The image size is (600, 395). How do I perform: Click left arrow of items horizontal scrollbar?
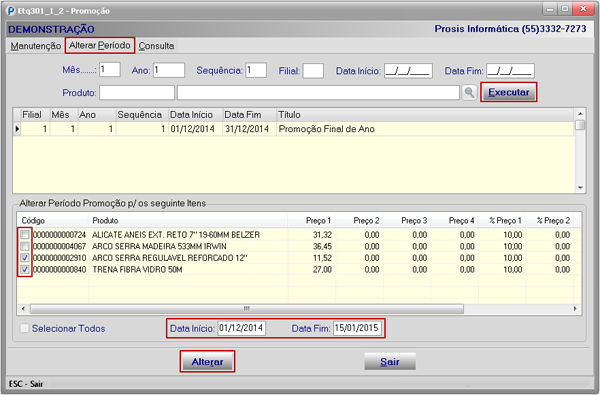tap(23, 308)
